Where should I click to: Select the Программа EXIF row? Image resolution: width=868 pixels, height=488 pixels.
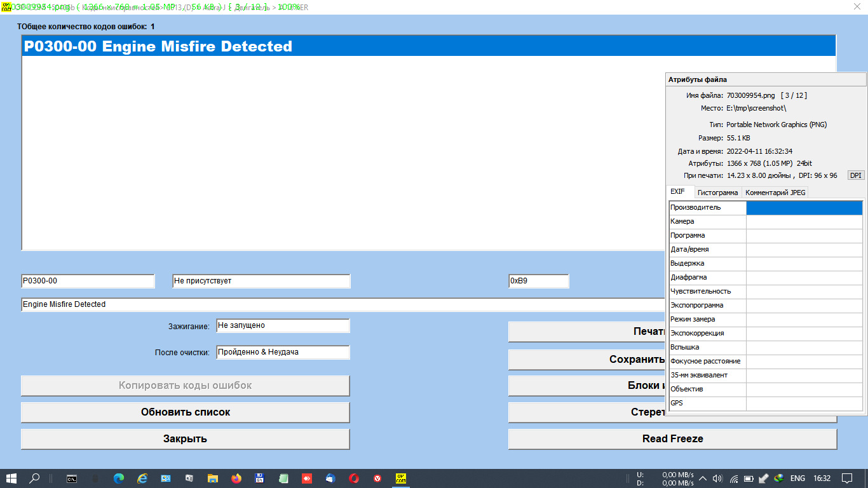(766, 236)
